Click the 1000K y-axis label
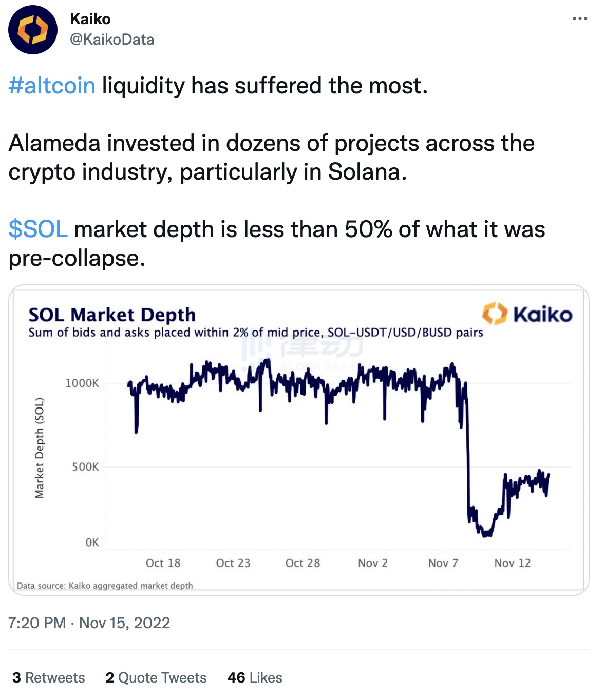 pos(82,383)
